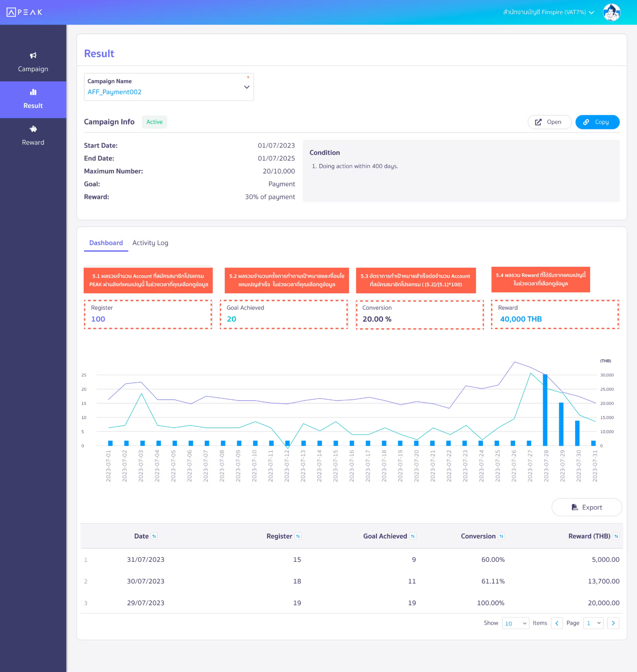The height and width of the screenshot is (672, 637).
Task: Click the End Date 01/07/2025 value
Action: [x=276, y=158]
